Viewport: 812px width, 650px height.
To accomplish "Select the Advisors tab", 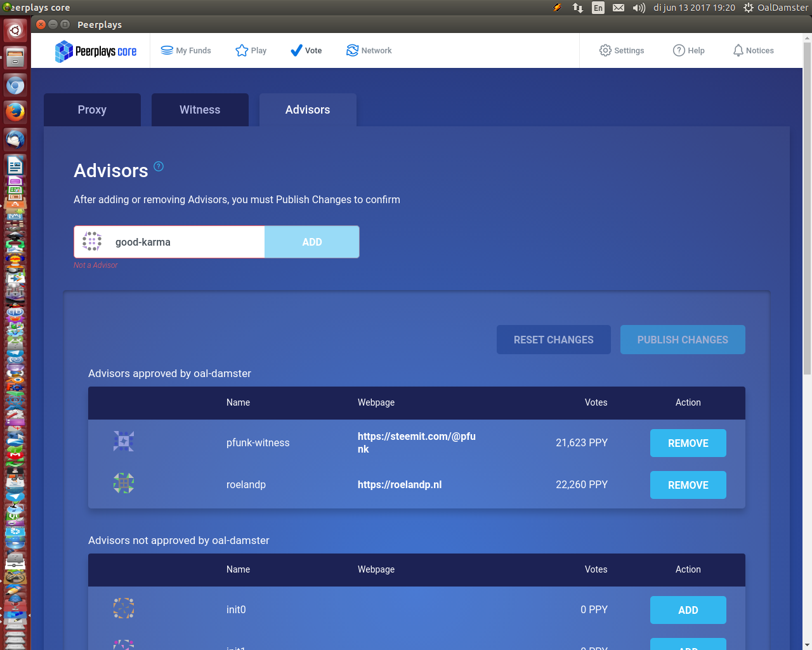I will 308,110.
